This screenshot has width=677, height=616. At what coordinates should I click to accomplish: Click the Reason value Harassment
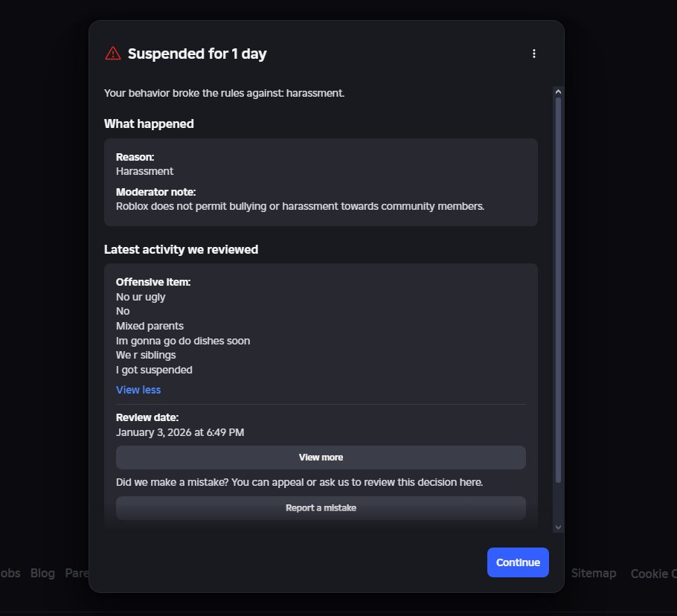(144, 171)
